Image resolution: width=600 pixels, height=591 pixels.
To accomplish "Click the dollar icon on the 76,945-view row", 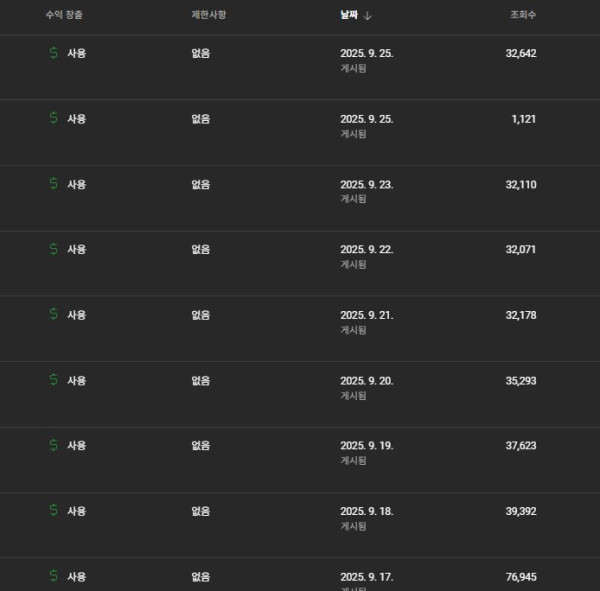I will point(53,576).
